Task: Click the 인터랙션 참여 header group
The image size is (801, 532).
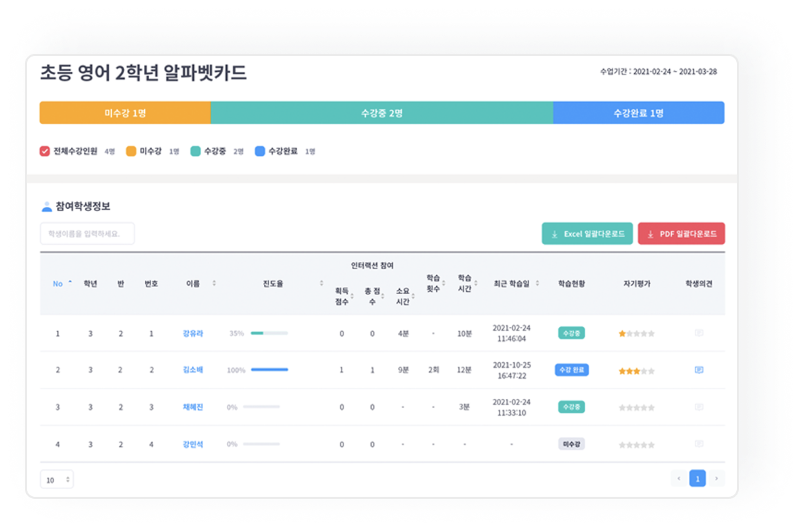Action: [372, 266]
